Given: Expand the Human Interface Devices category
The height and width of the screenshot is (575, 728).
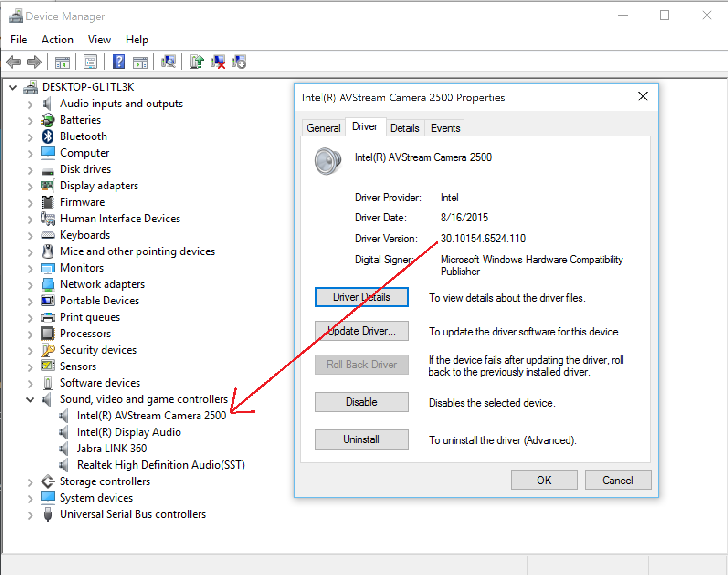Looking at the screenshot, I should coord(30,220).
